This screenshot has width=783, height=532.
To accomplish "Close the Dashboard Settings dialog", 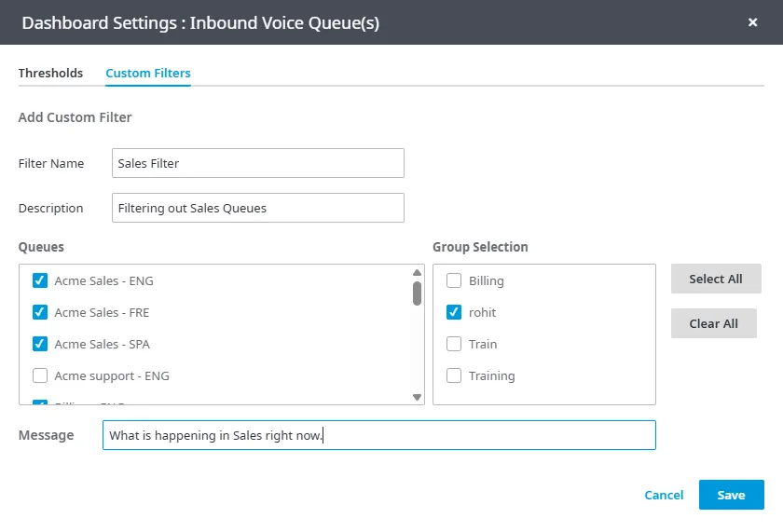I will [x=752, y=22].
